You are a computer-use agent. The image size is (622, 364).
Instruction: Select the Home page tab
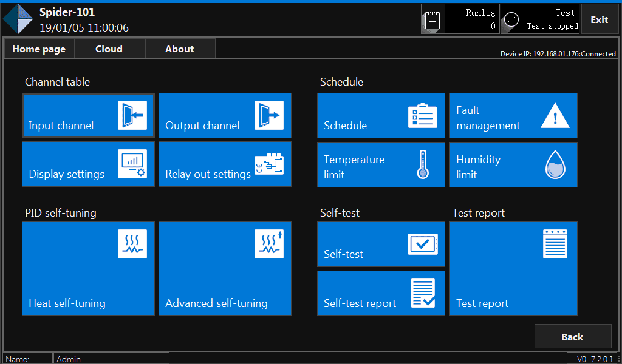[39, 49]
